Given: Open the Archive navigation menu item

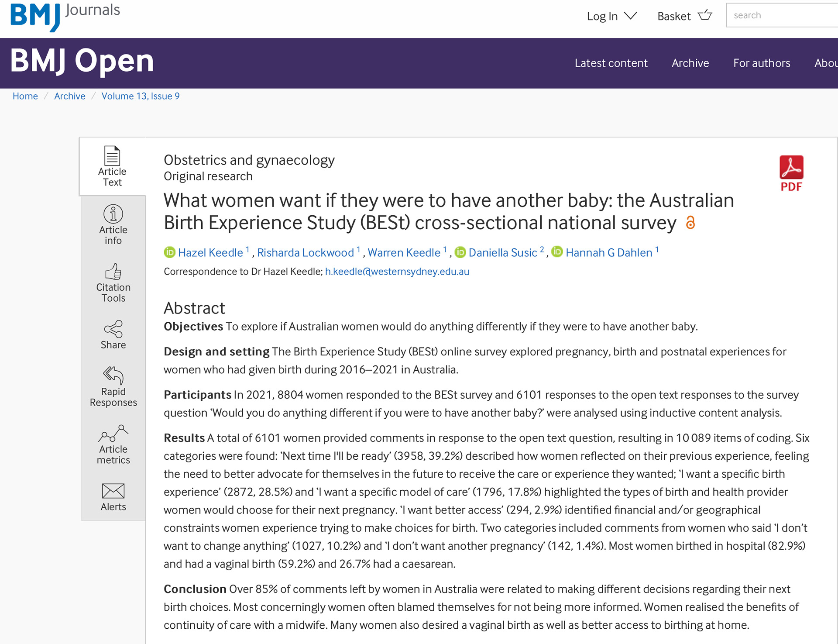Looking at the screenshot, I should [x=690, y=63].
